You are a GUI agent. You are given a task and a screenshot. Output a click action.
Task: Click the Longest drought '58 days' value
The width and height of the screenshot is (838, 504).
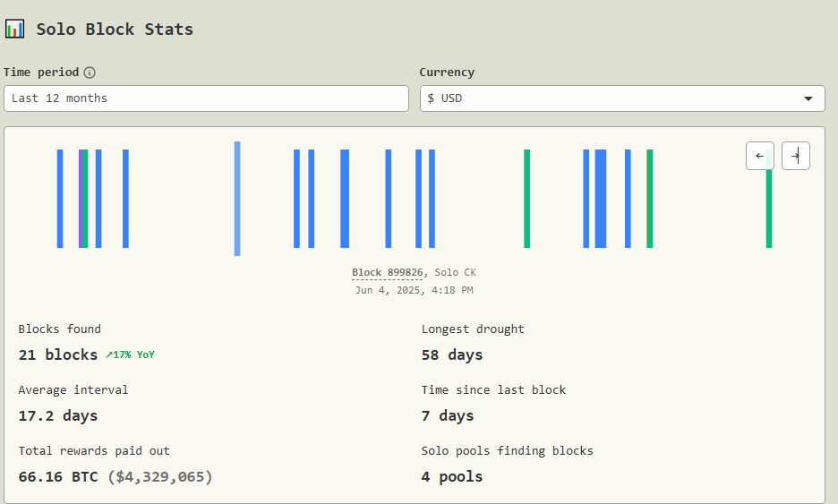point(452,355)
